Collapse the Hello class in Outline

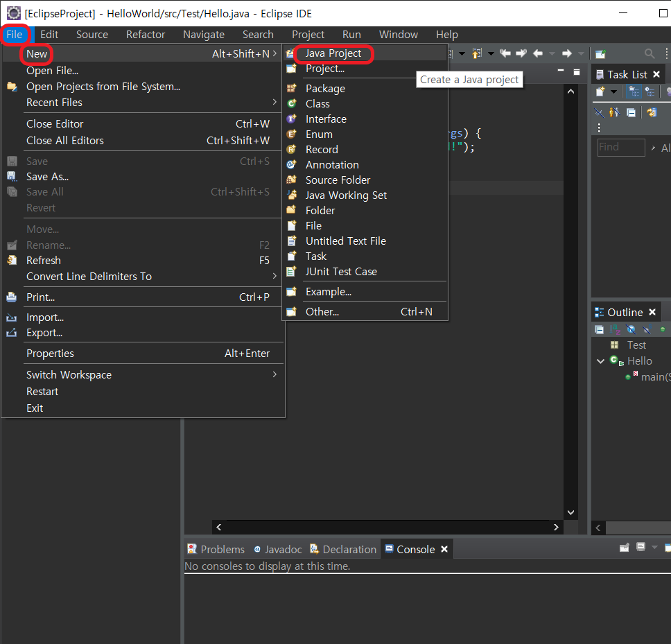coord(600,361)
